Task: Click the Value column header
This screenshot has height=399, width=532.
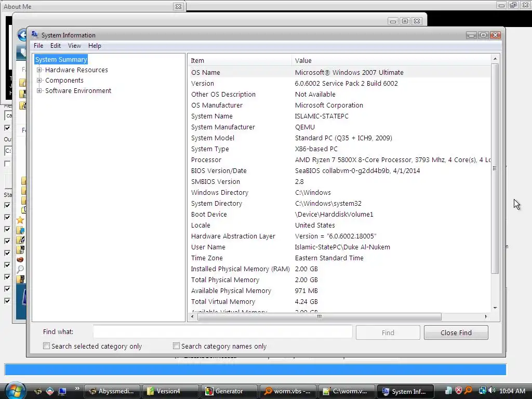Action: (391, 60)
